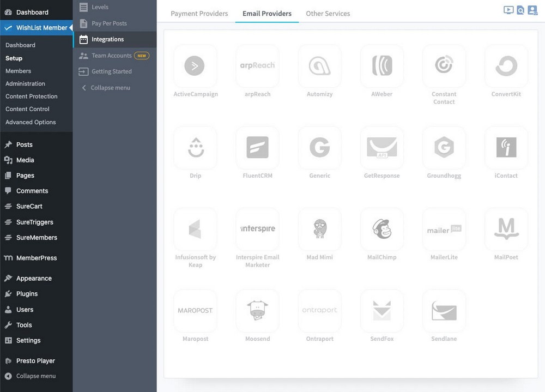Open SureTriggers admin menu
The width and height of the screenshot is (545, 392).
pyautogui.click(x=36, y=222)
